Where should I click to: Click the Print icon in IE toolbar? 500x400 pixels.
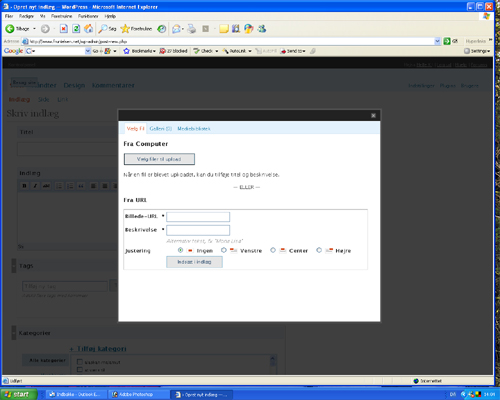coord(192,29)
